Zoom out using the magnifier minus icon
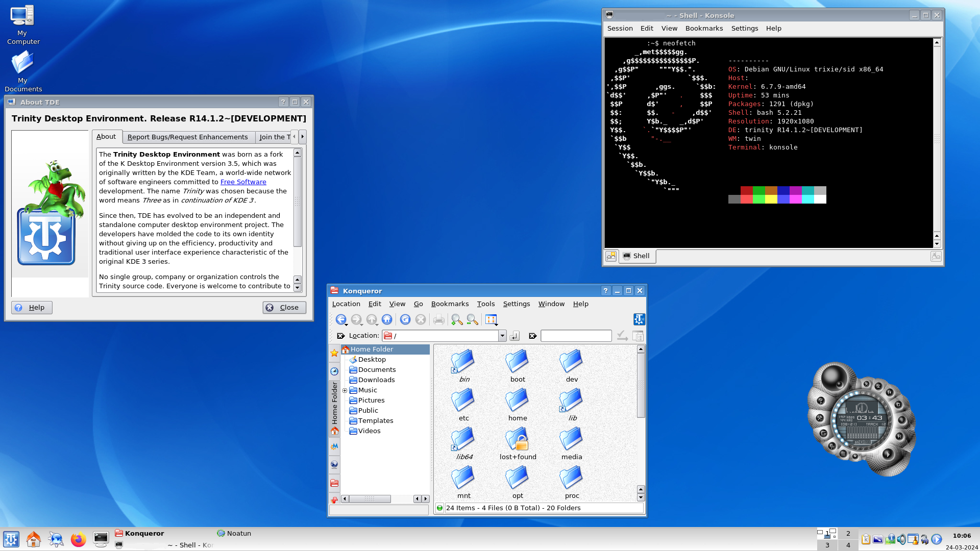980x551 pixels. pyautogui.click(x=472, y=319)
